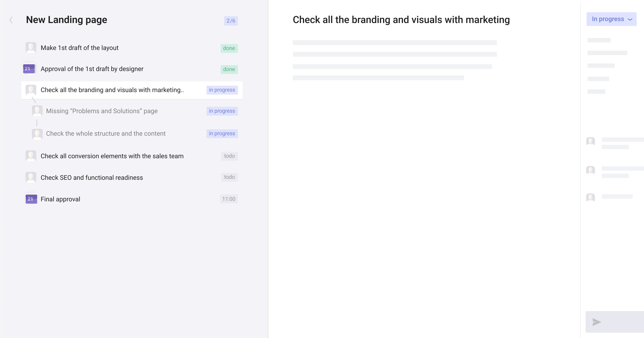644x338 pixels.
Task: Go back with the left chevron arrow
Action: click(11, 20)
